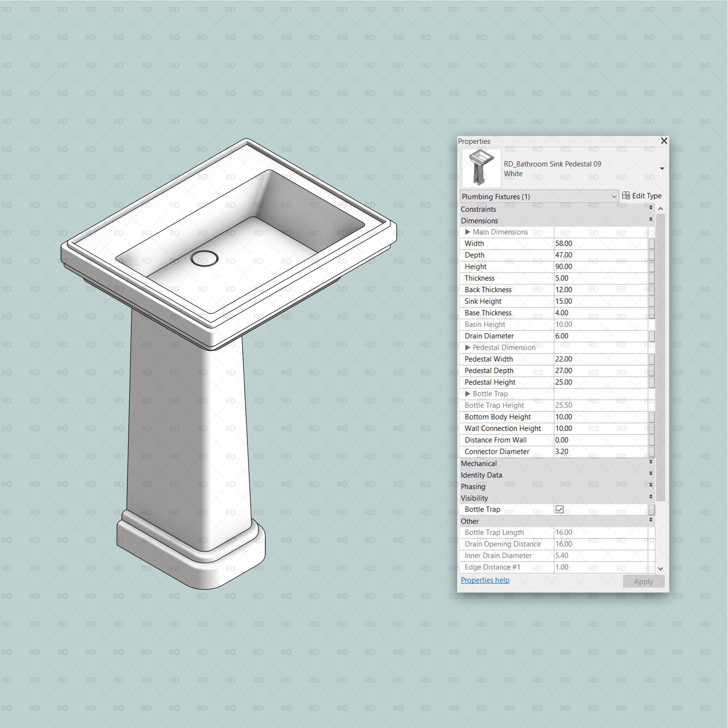The height and width of the screenshot is (728, 728).
Task: Expand the Pedestal Dimension group
Action: (x=468, y=347)
